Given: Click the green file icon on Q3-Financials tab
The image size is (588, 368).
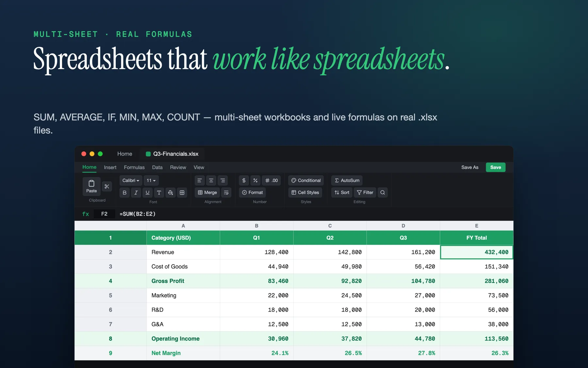Looking at the screenshot, I should 148,154.
